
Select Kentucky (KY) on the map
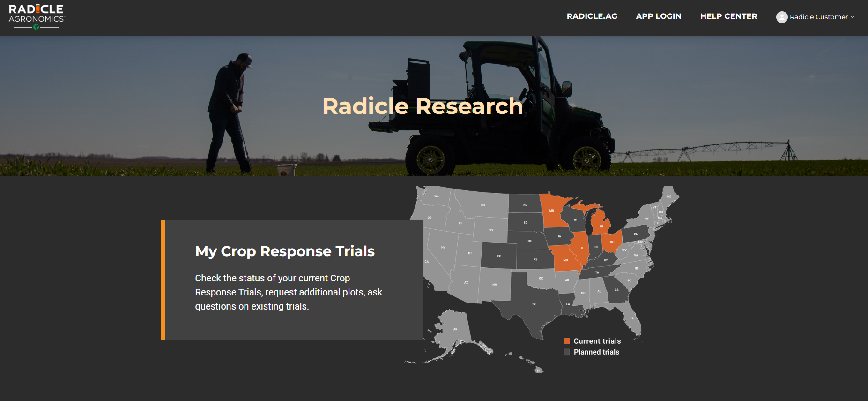[606, 260]
